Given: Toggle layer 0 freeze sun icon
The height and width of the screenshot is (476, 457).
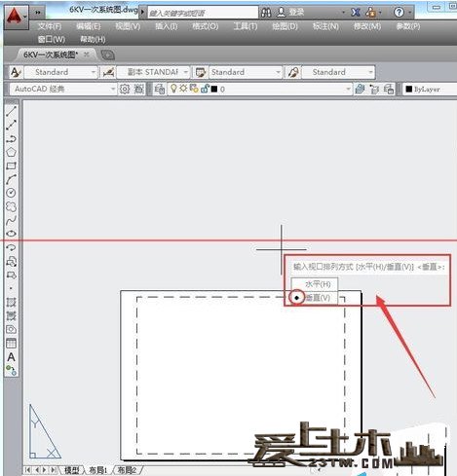Looking at the screenshot, I should pyautogui.click(x=183, y=89).
